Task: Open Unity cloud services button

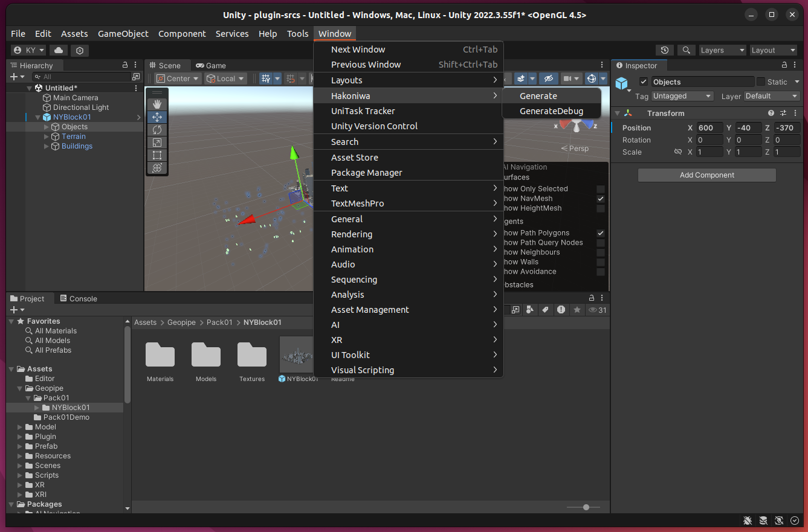Action: point(59,51)
